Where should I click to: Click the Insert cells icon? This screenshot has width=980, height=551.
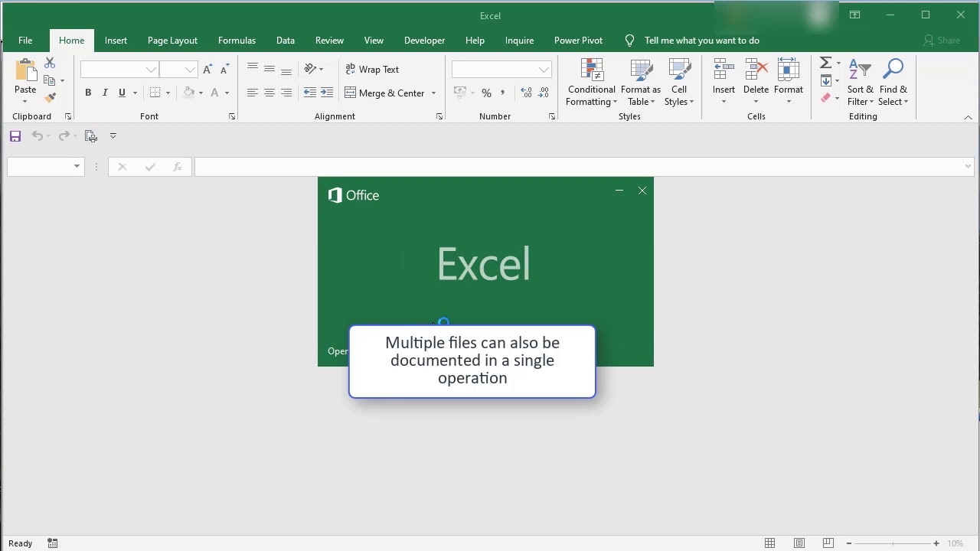pos(724,70)
